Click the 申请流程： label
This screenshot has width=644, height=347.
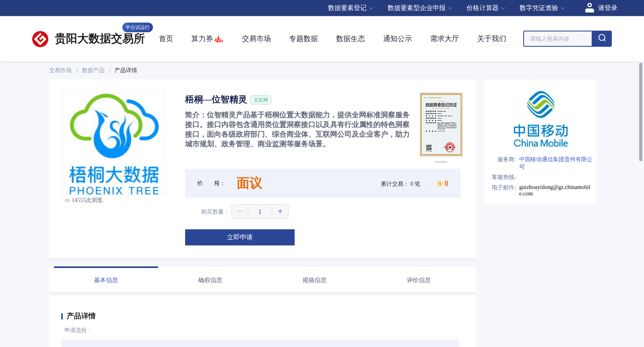[x=78, y=330]
